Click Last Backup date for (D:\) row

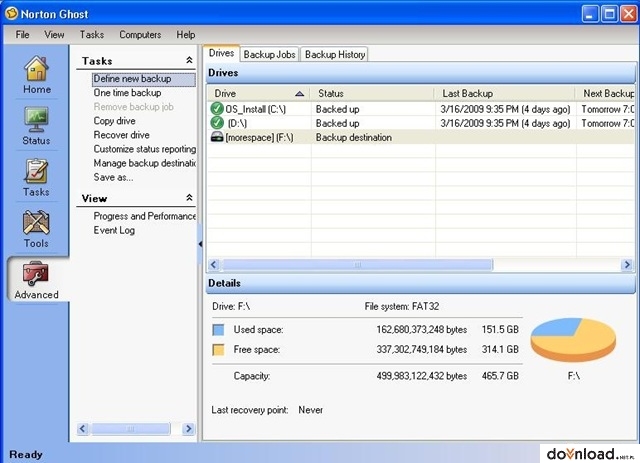click(505, 123)
